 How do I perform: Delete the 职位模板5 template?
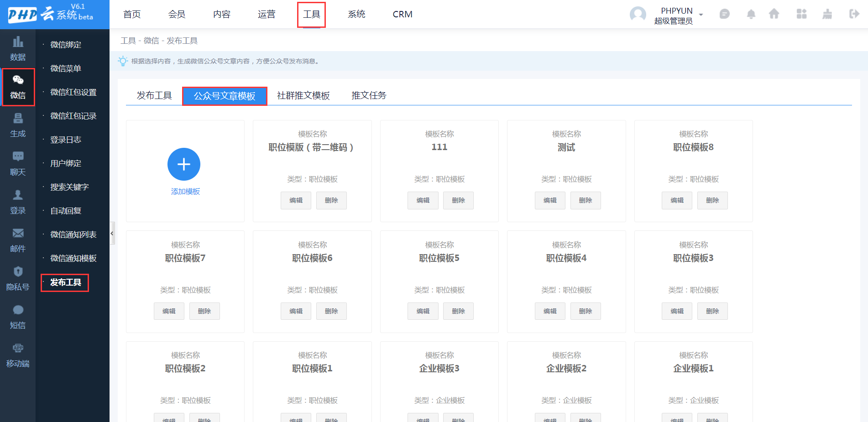pyautogui.click(x=458, y=311)
